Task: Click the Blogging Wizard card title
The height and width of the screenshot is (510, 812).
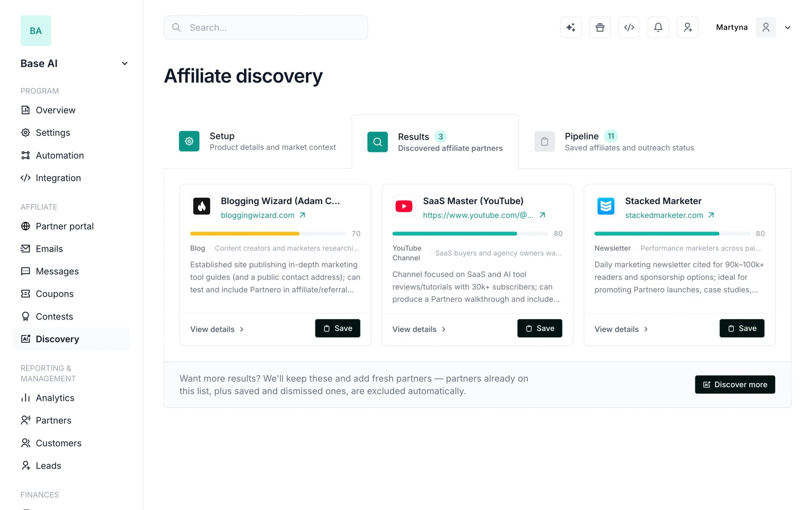Action: pos(280,201)
